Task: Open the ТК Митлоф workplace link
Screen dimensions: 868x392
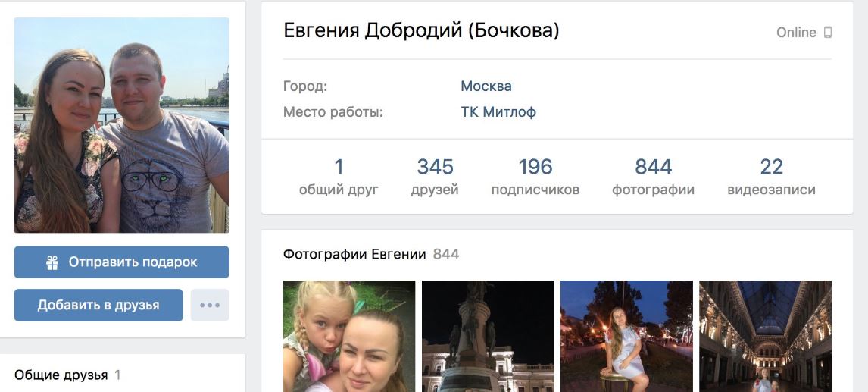Action: 498,112
